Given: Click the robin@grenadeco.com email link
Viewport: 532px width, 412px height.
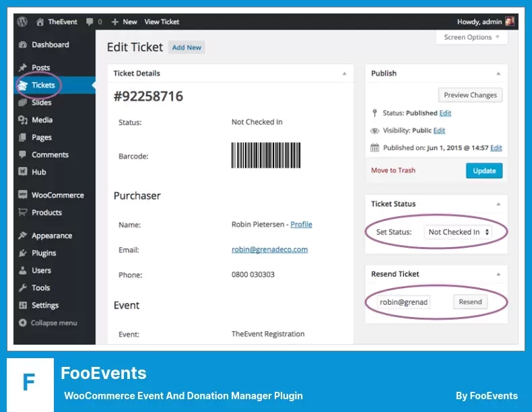Looking at the screenshot, I should coord(270,250).
